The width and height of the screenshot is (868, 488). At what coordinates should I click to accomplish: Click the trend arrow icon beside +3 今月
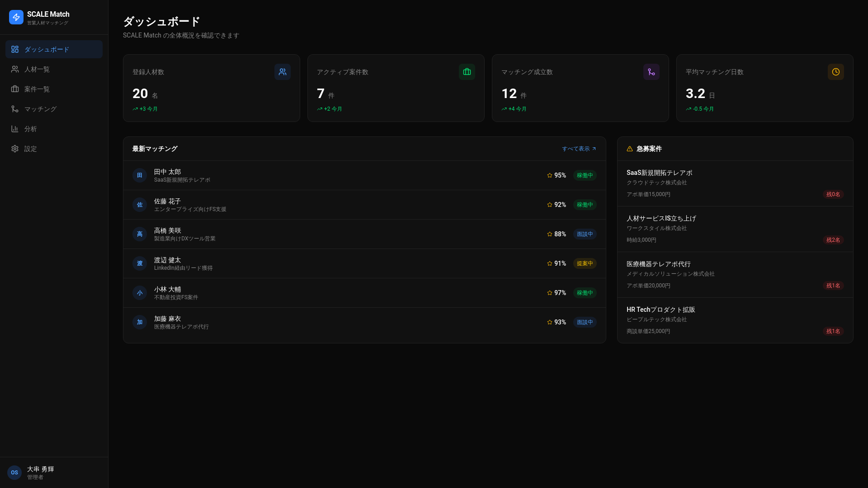click(x=135, y=109)
